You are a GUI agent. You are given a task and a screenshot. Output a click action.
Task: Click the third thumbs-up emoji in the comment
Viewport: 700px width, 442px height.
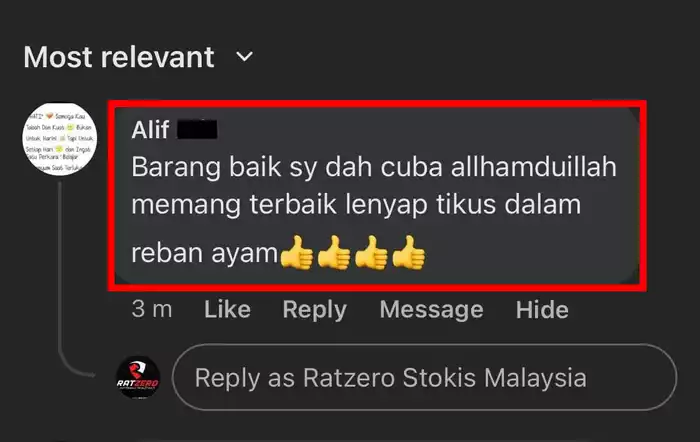[x=371, y=253]
